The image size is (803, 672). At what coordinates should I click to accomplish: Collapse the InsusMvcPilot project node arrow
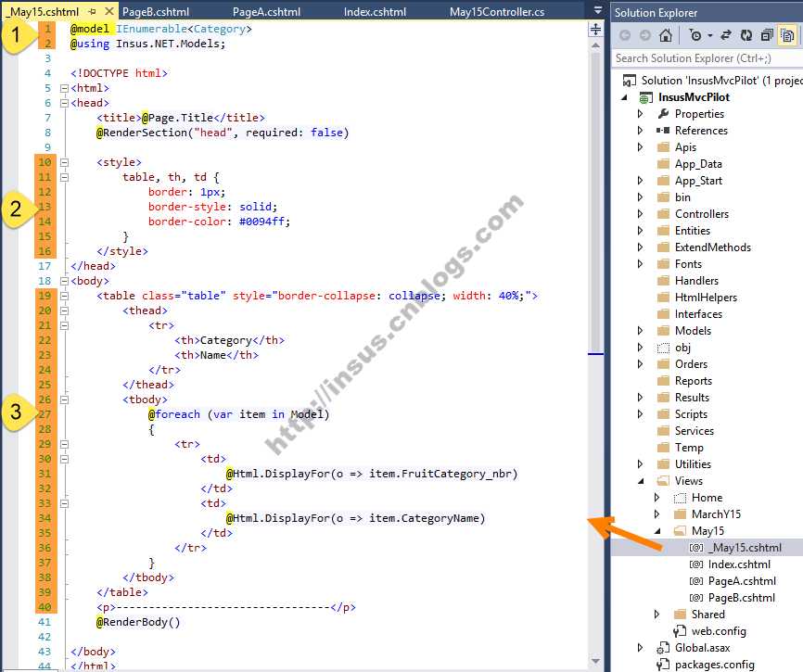point(624,97)
